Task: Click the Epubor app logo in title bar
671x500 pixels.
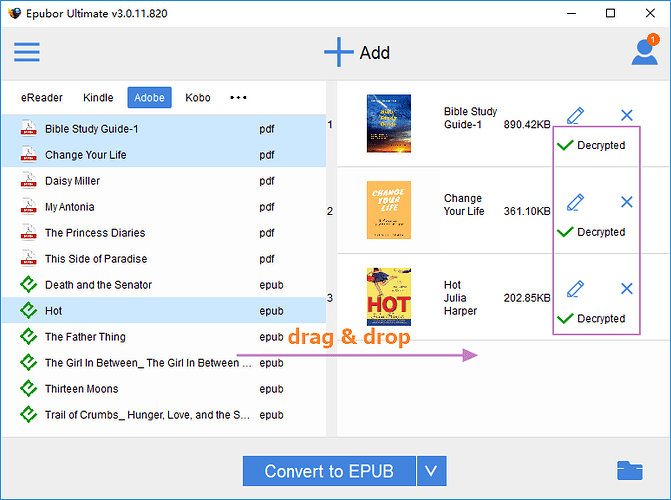Action: click(14, 13)
